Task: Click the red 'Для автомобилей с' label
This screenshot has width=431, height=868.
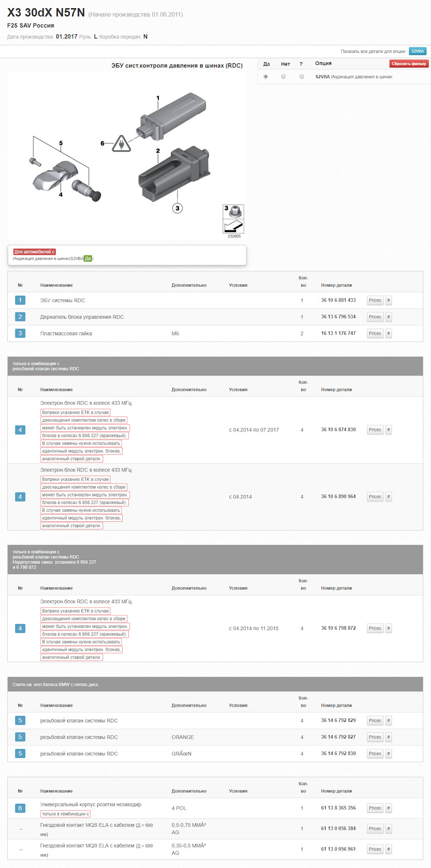Action: (34, 252)
